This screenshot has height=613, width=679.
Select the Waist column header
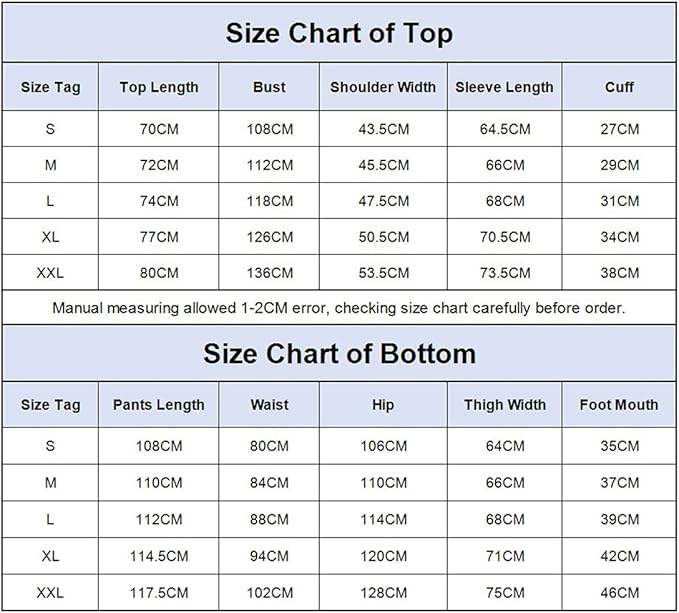tap(269, 405)
